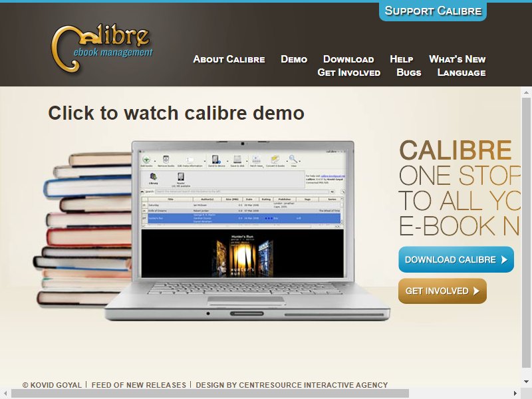The image size is (532, 399).
Task: Open the Language menu
Action: 462,72
